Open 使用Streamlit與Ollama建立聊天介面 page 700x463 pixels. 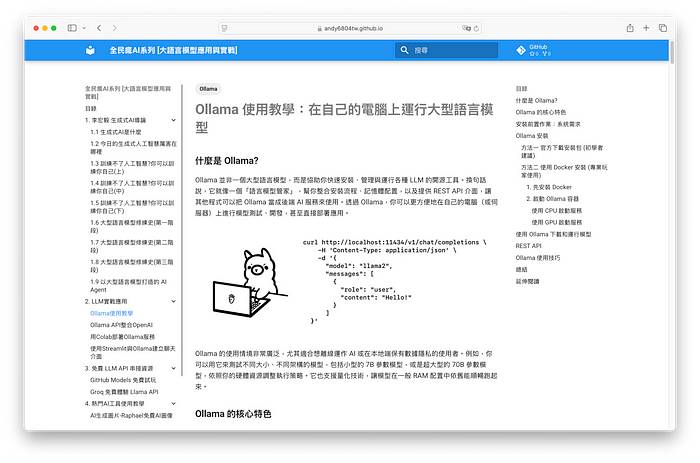click(x=133, y=352)
